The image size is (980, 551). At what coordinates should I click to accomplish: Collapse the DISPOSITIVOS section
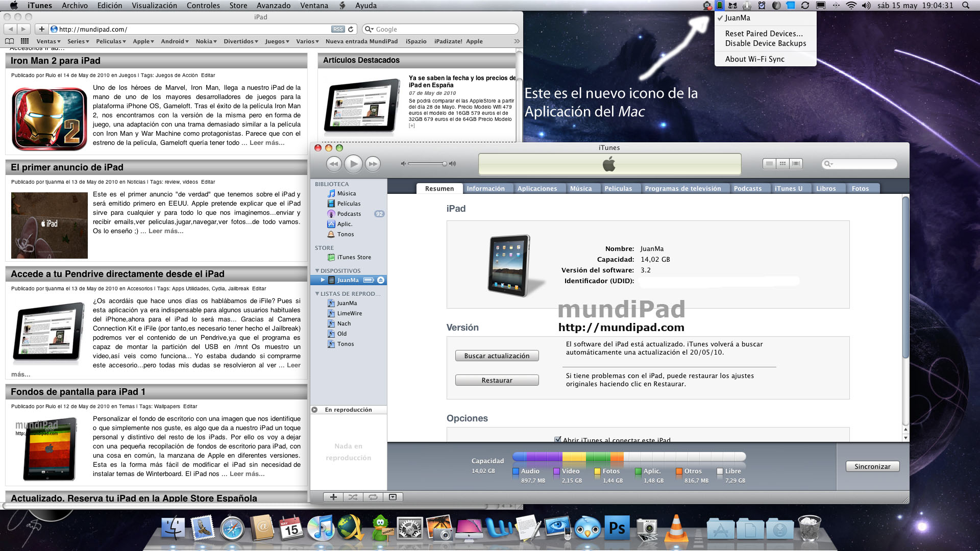click(317, 271)
